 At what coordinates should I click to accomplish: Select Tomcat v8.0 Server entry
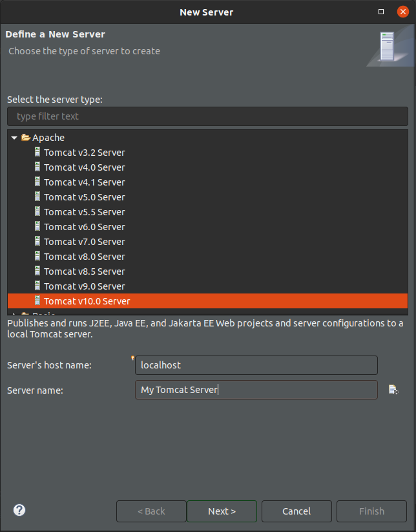(84, 257)
